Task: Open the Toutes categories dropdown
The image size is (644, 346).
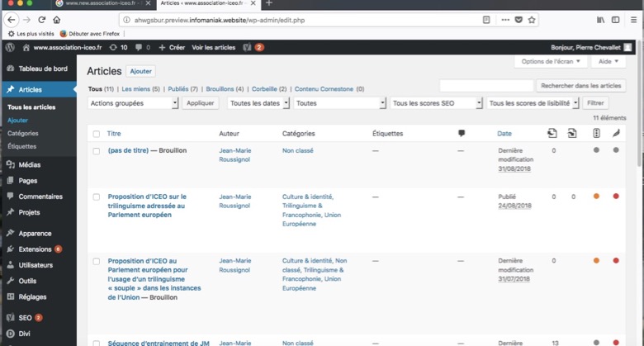Action: coord(339,103)
